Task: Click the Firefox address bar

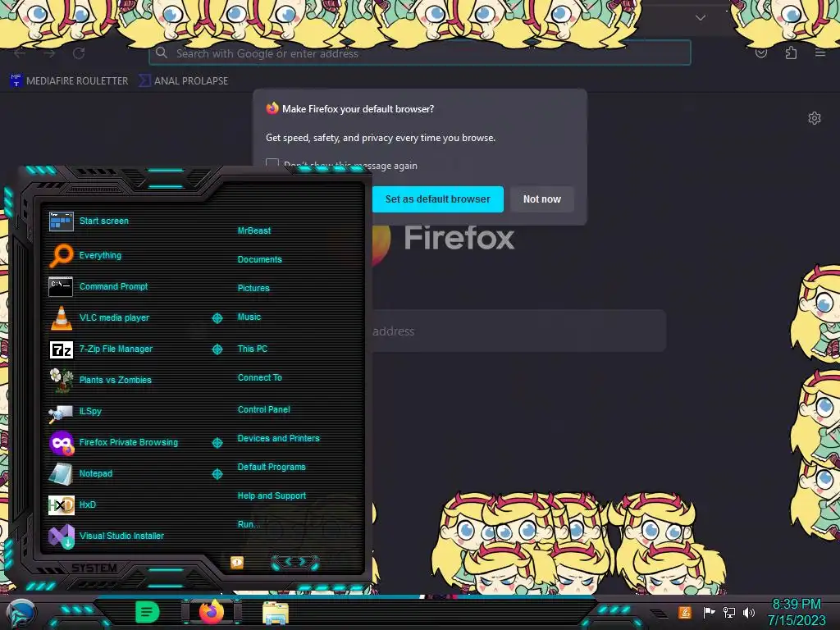Action: coord(420,53)
